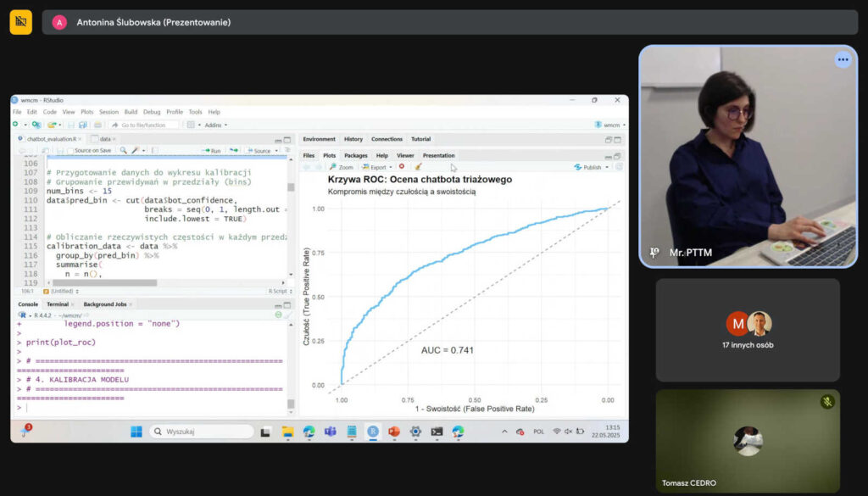Click the code tools magic wand icon
The width and height of the screenshot is (868, 496).
pos(135,150)
